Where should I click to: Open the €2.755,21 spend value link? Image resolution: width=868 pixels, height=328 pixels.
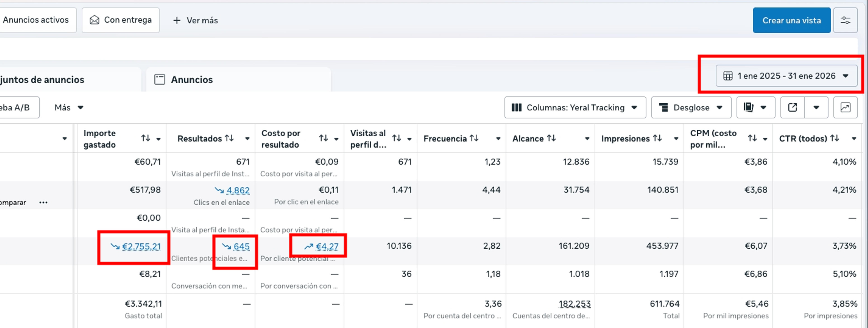(141, 247)
